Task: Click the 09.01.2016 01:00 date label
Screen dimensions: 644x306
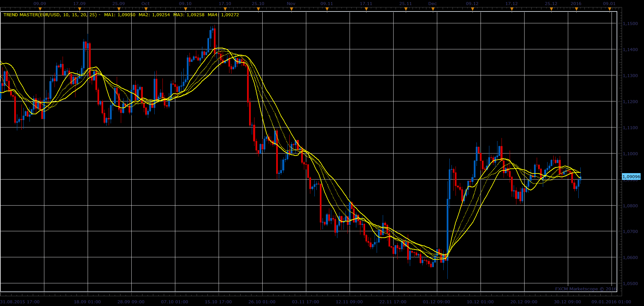Action: pos(611,302)
